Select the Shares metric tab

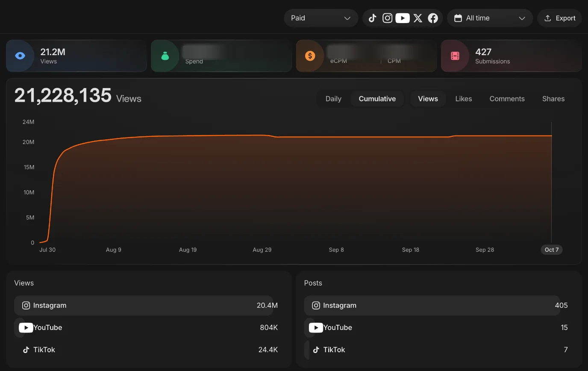tap(553, 99)
